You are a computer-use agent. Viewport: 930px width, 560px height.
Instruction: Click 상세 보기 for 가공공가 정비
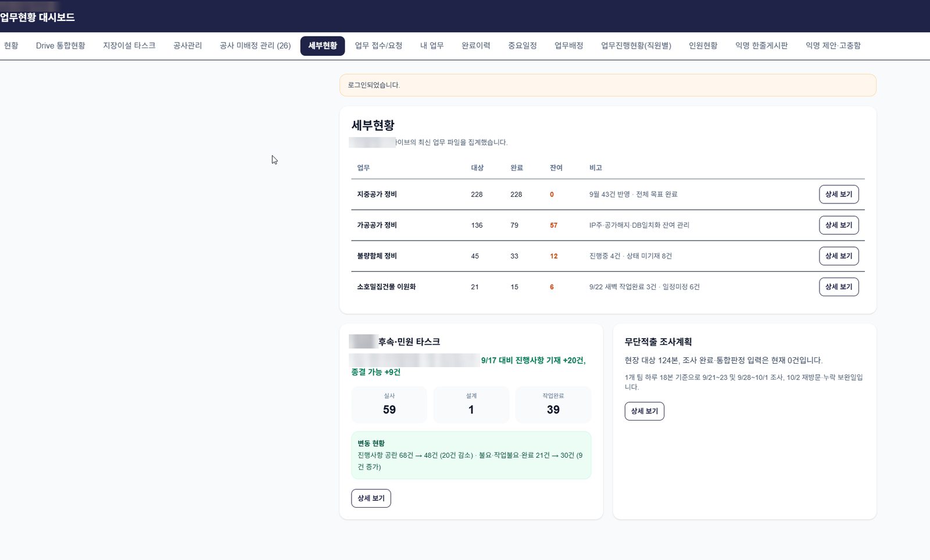tap(839, 225)
